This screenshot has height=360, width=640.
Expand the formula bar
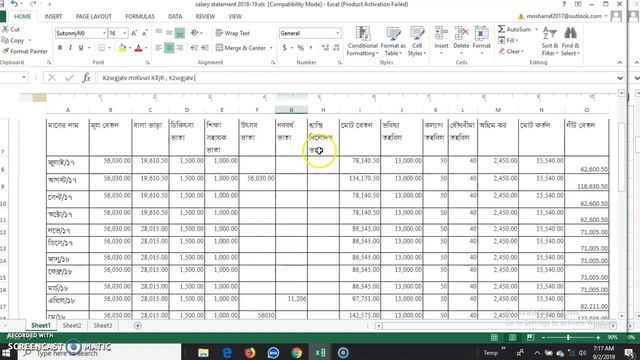620,78
